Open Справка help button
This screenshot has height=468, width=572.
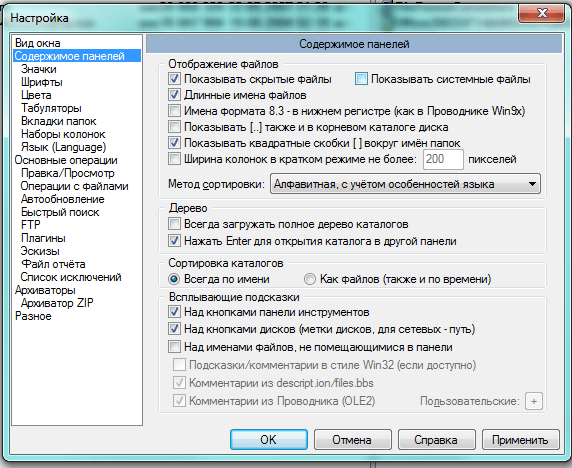pos(436,440)
